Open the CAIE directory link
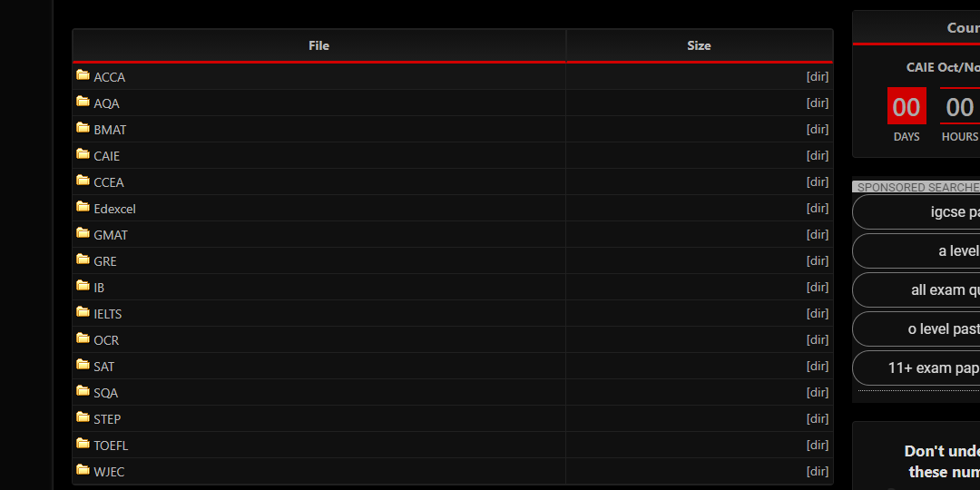 [x=107, y=156]
